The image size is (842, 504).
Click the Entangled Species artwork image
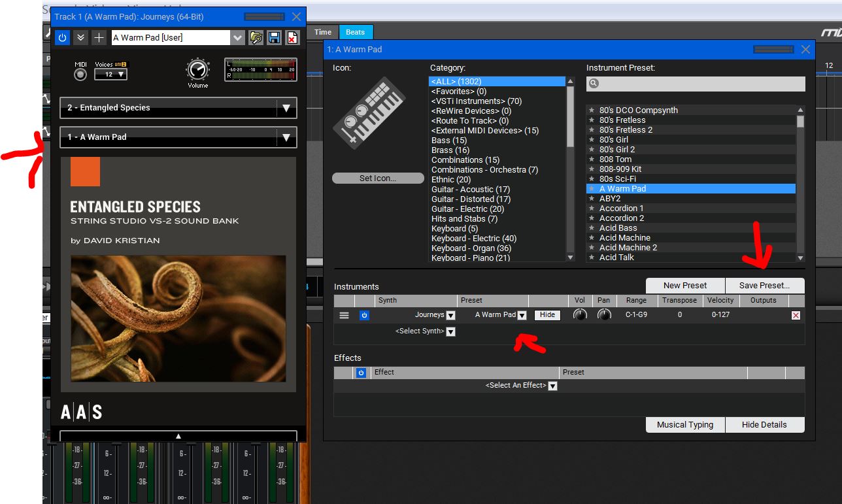(178, 318)
